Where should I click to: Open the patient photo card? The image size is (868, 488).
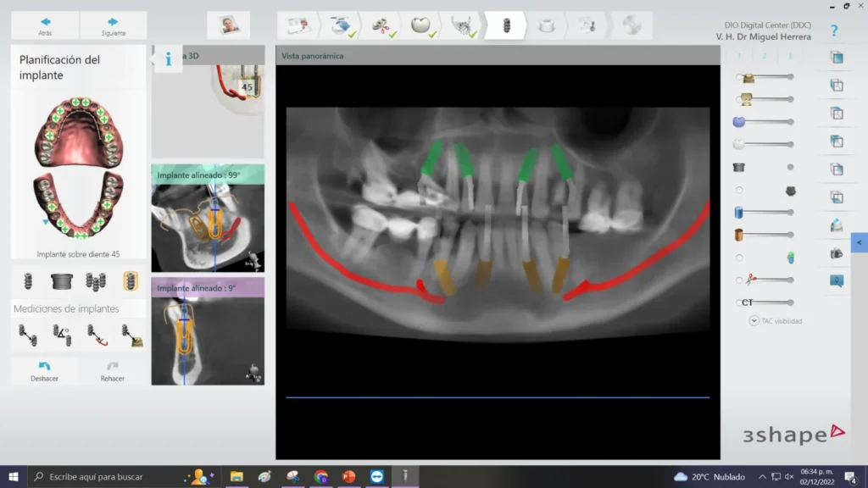[x=229, y=25]
